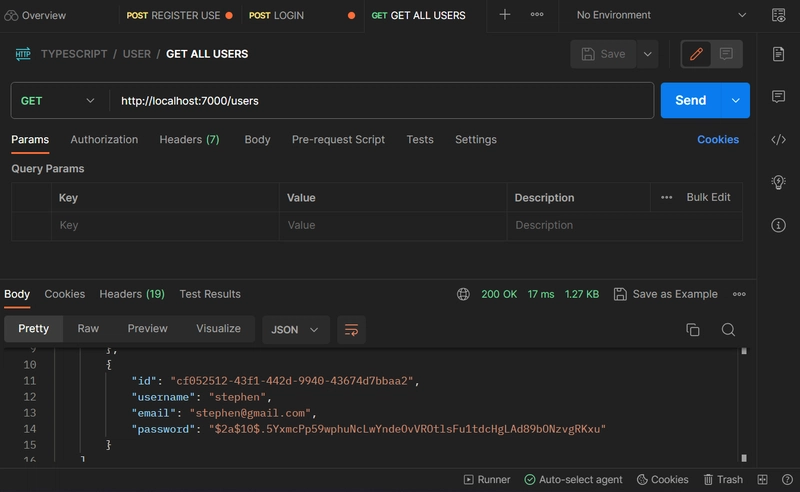Toggle line wrap icon
This screenshot has width=800, height=492.
[352, 330]
